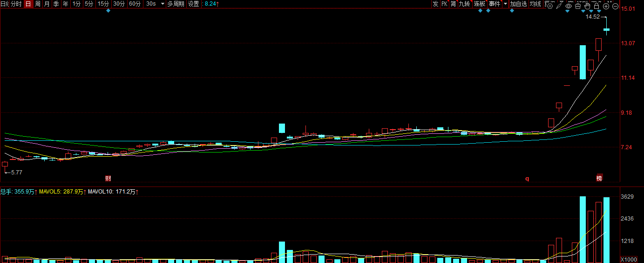Switch to 分时 intraday view
This screenshot has width=644, height=263.
point(16,4)
